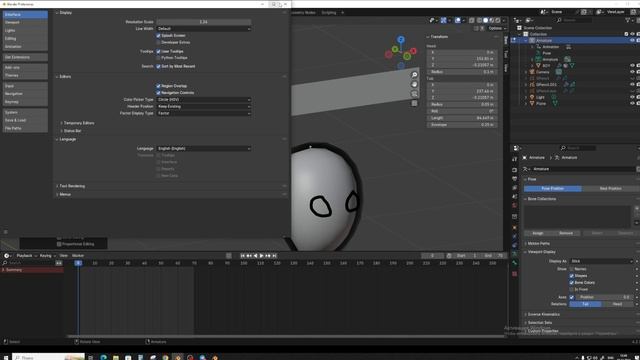This screenshot has height=360, width=640.
Task: Enable the Python Tooltips checkbox
Action: pyautogui.click(x=158, y=58)
